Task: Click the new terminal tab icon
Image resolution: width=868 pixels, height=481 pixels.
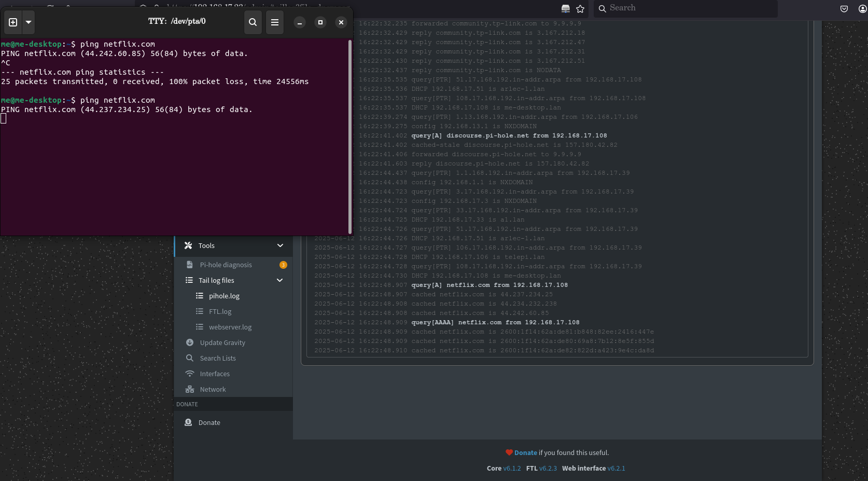Action: [x=13, y=22]
